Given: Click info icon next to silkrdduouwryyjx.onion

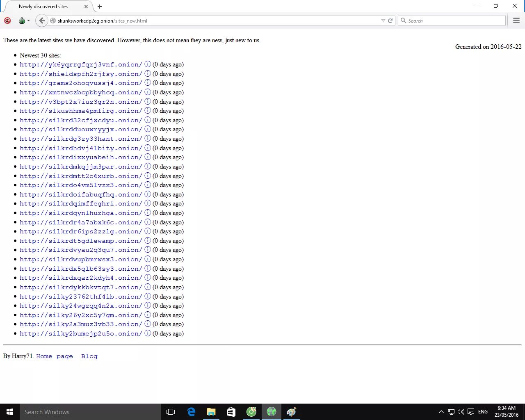Looking at the screenshot, I should coord(148,129).
